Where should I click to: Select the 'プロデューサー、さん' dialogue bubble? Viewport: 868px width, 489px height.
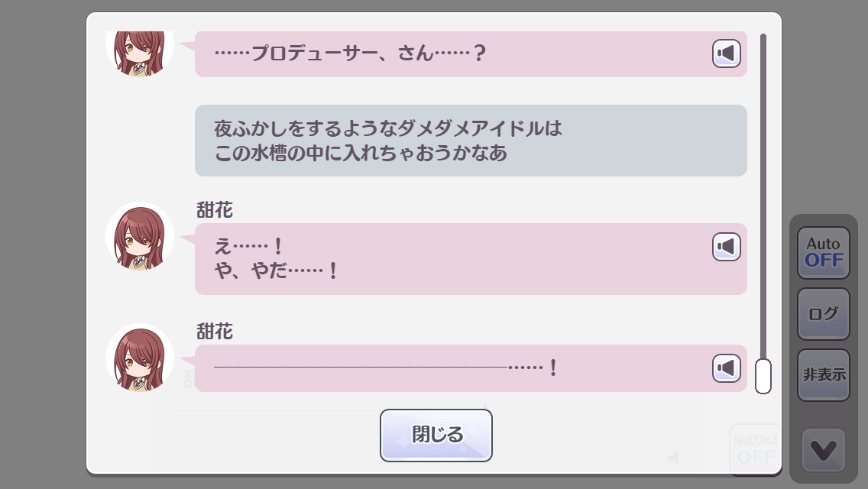(451, 54)
